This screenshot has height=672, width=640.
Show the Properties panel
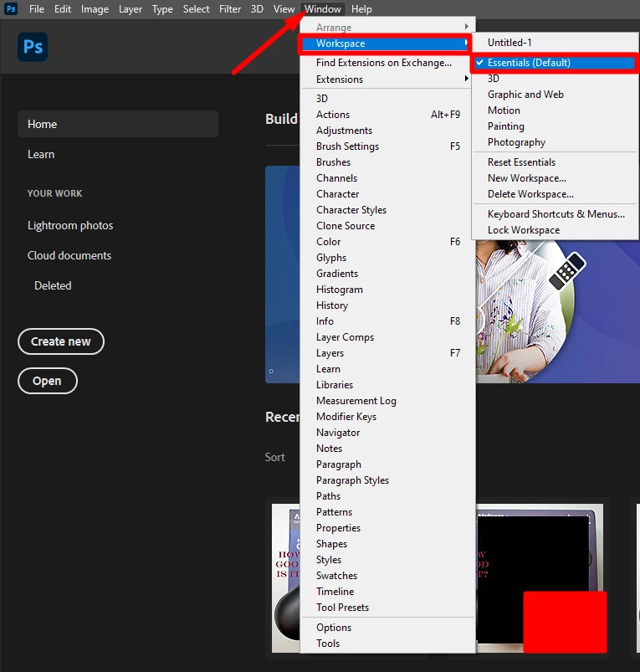click(387, 527)
